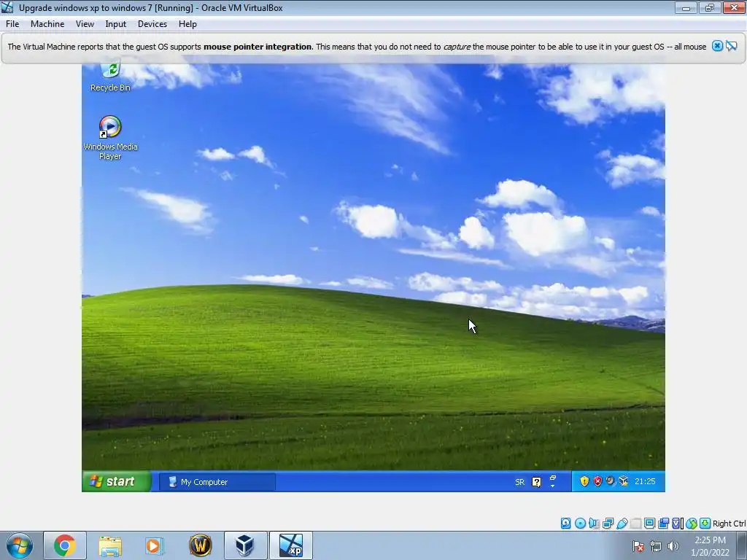
Task: Open the Action Center flag icon
Action: pos(638,546)
